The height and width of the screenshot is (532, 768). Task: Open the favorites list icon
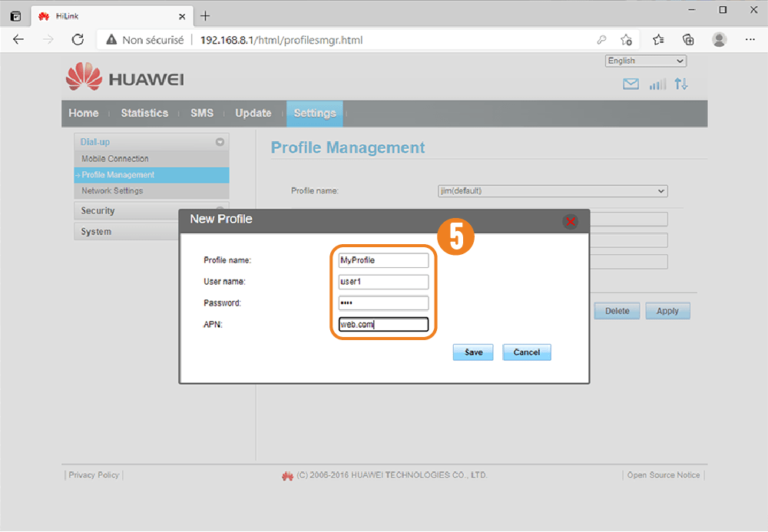coord(658,40)
